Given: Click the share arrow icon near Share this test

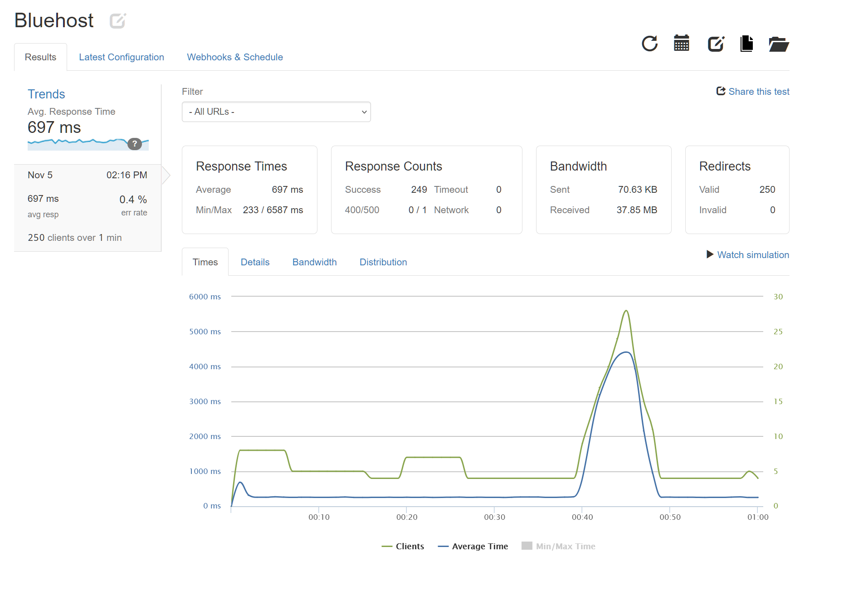Looking at the screenshot, I should [x=720, y=91].
